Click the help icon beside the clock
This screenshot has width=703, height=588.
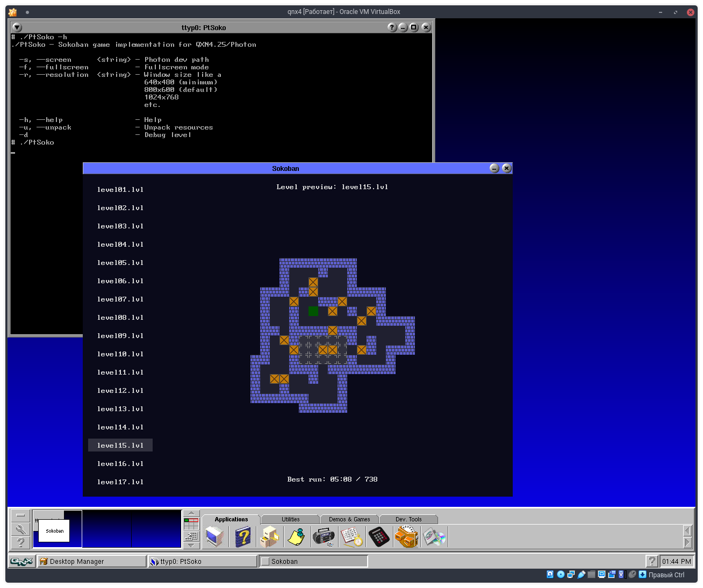(652, 561)
